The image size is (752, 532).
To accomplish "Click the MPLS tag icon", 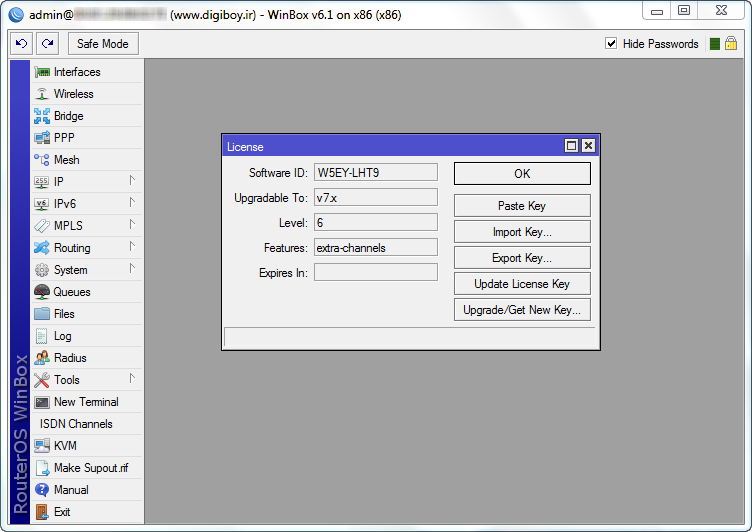I will pos(42,226).
